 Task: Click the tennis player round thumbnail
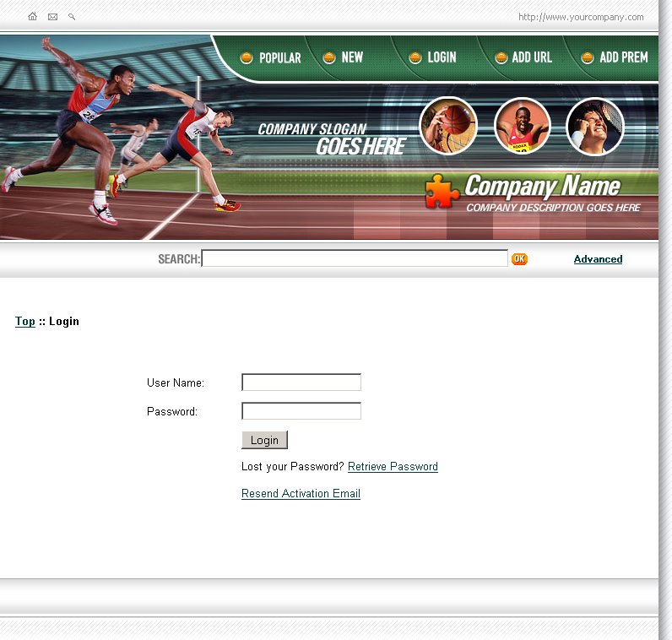(x=595, y=127)
